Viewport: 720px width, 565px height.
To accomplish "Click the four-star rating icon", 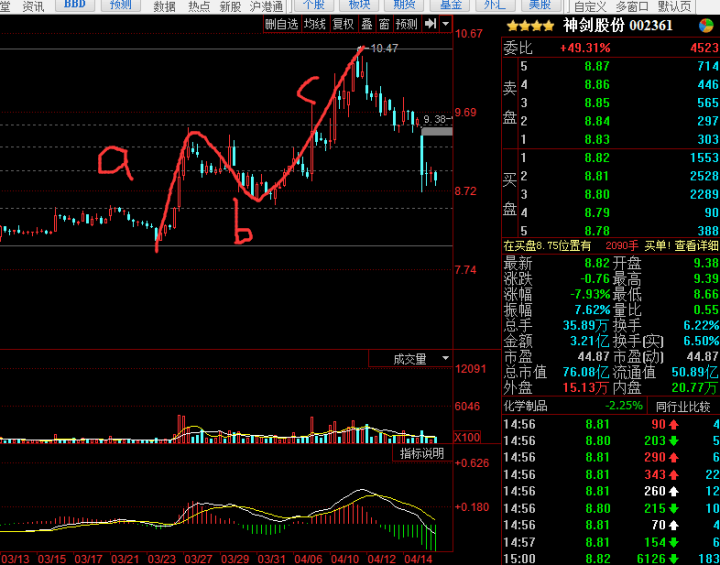I will point(530,25).
